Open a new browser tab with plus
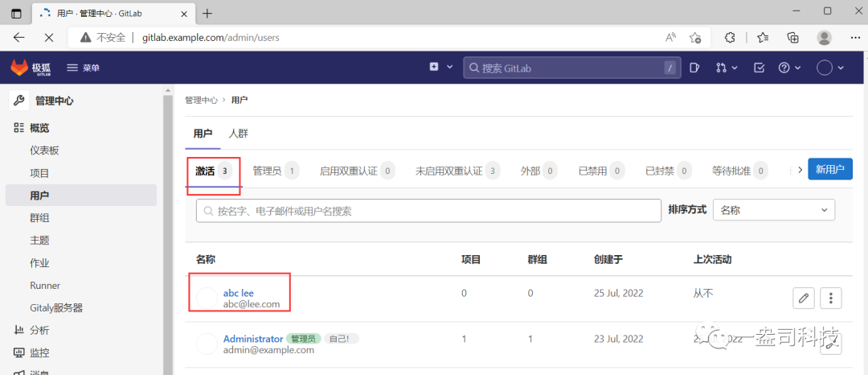Screen dimensions: 868x375 207,13
